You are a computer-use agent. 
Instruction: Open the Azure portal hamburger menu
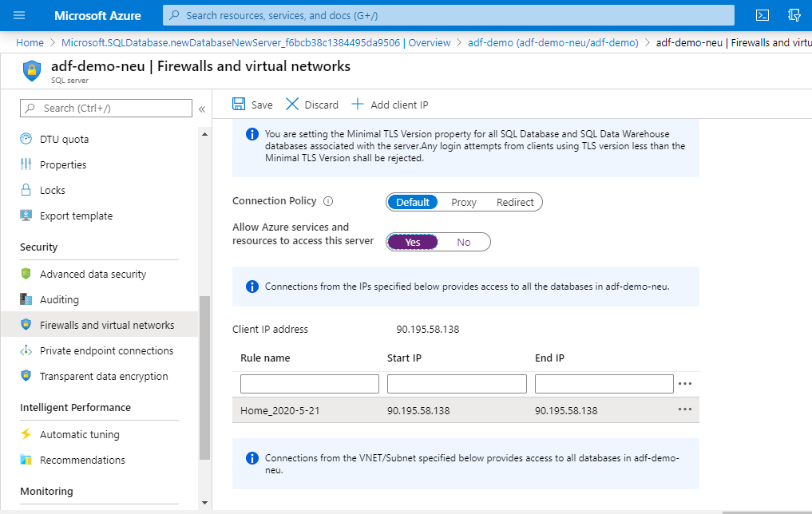[19, 15]
